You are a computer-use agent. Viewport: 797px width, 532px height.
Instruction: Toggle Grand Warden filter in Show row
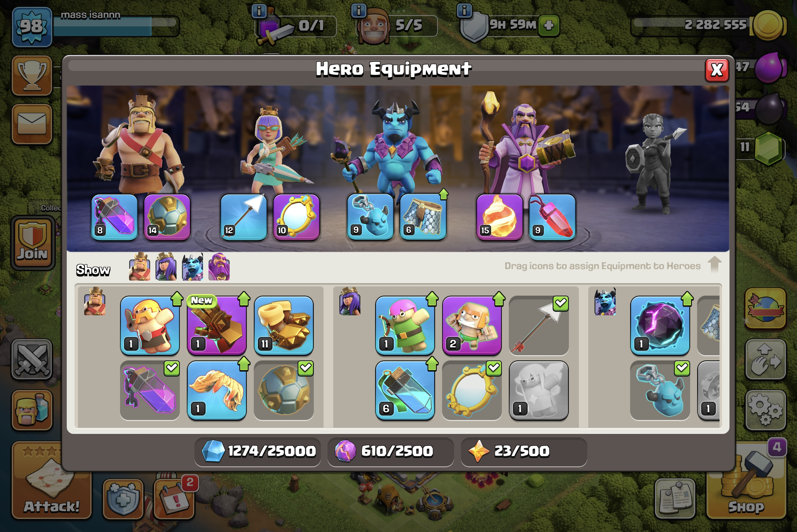click(219, 267)
